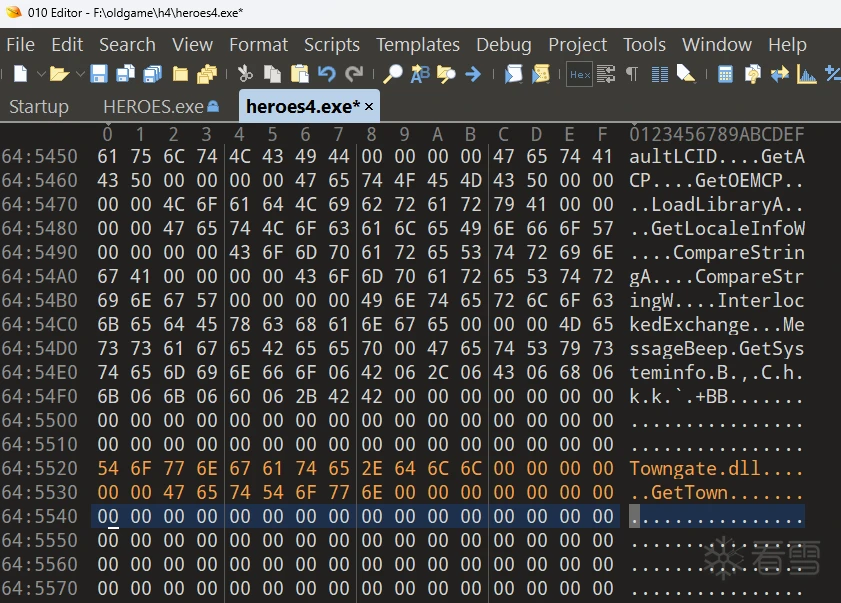Click the Run Template scroll icon
This screenshot has height=603, width=841.
tap(541, 73)
